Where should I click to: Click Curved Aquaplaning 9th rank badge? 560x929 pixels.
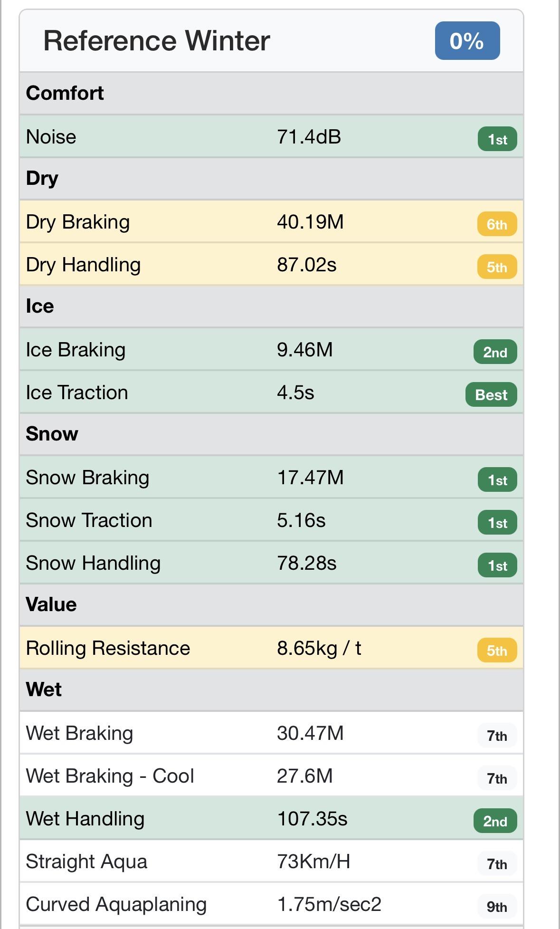[x=496, y=907]
